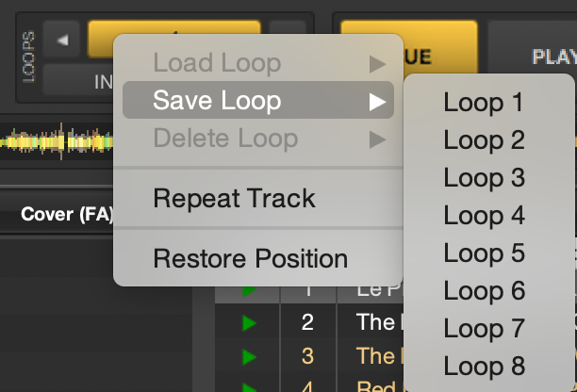
Task: Save the loop to Loop 1 slot
Action: click(484, 102)
